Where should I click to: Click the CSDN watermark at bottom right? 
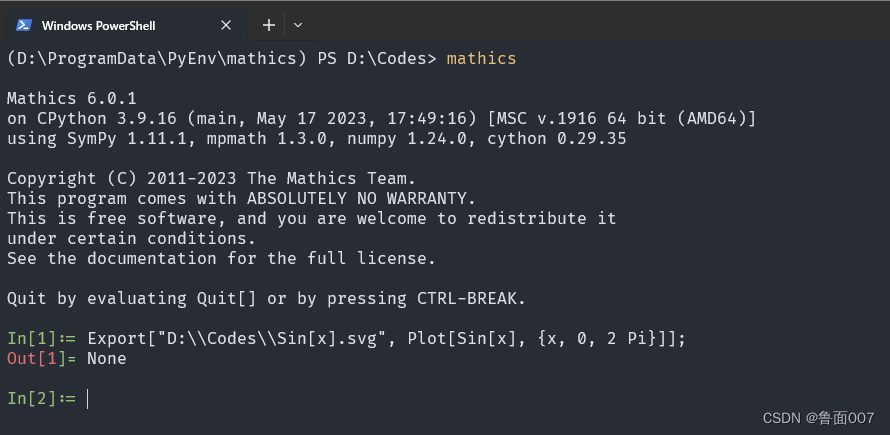point(818,419)
